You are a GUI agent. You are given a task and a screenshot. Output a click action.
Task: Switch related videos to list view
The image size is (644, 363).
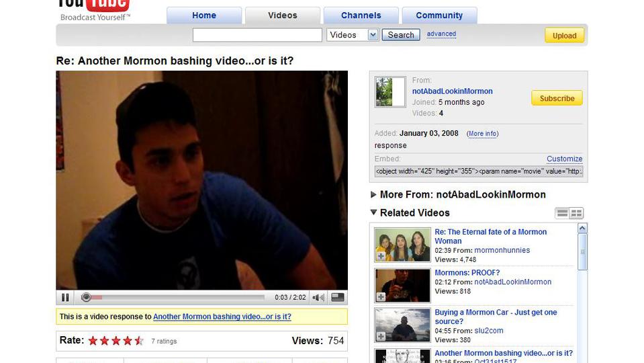[x=562, y=213]
